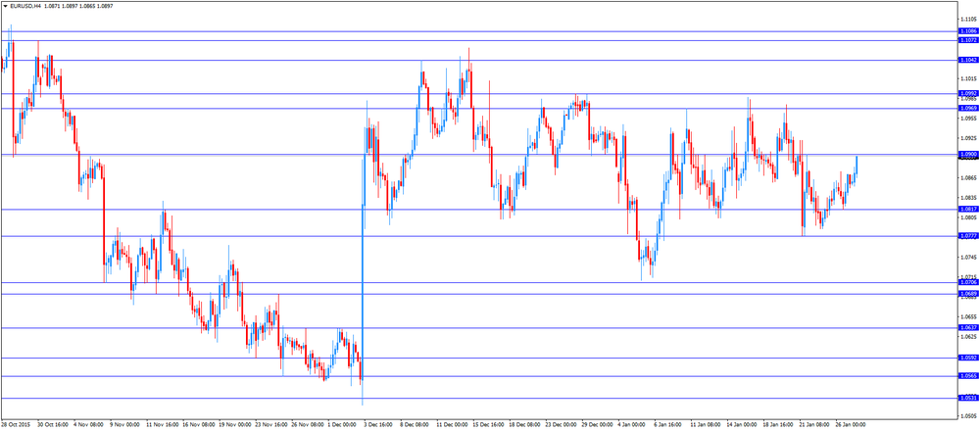This screenshot has width=980, height=431.
Task: Click the 21 Jan 08:00 time label
Action: [x=815, y=424]
